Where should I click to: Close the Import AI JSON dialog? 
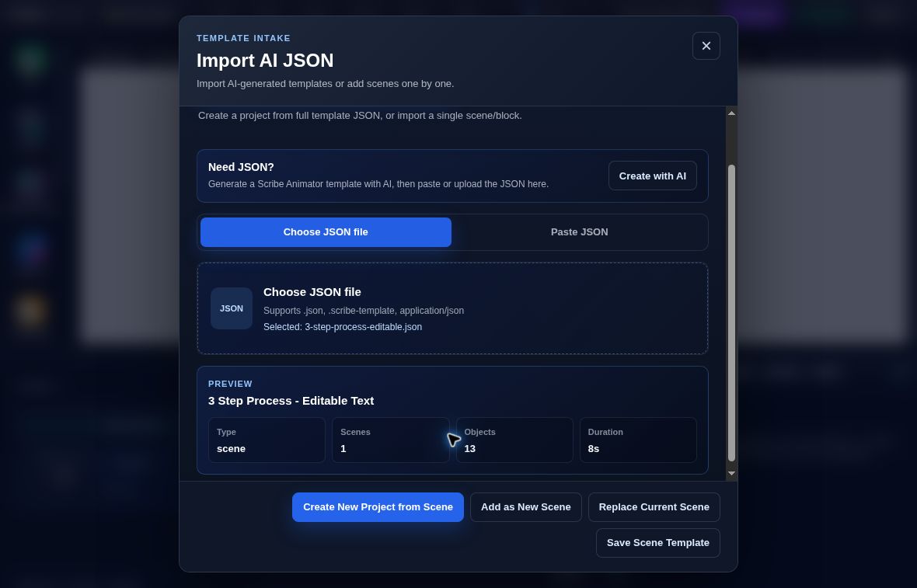706,46
